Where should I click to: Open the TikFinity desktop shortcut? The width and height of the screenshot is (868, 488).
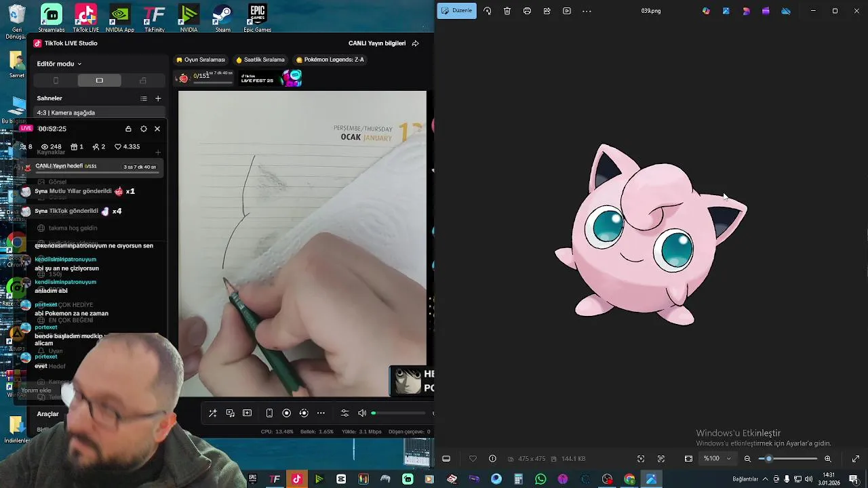[155, 18]
